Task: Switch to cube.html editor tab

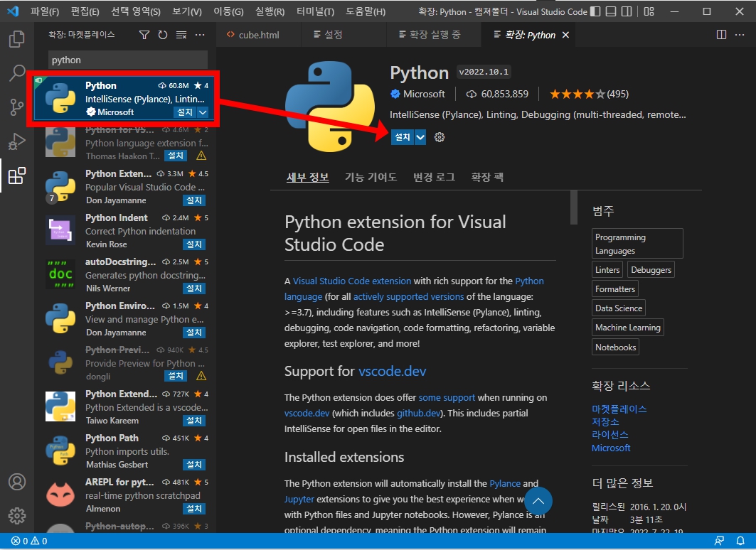Action: tap(258, 35)
